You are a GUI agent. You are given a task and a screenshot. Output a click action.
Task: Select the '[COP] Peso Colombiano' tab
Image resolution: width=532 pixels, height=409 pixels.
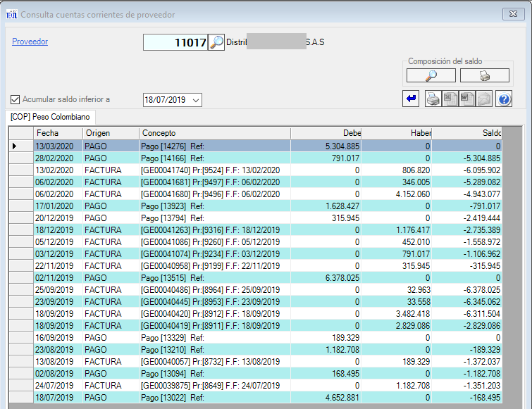(49, 118)
